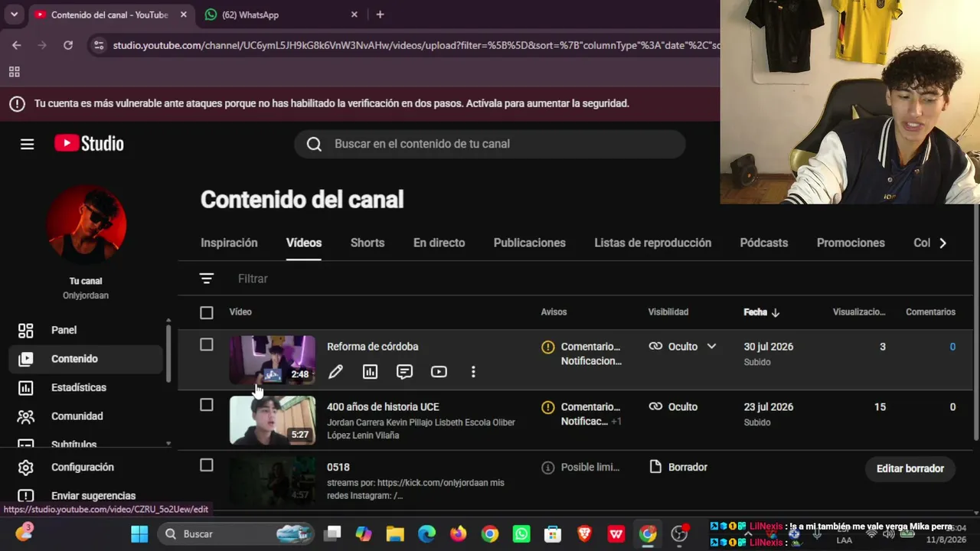Check the box for the 0518 draft video
The height and width of the screenshot is (551, 980).
click(207, 465)
